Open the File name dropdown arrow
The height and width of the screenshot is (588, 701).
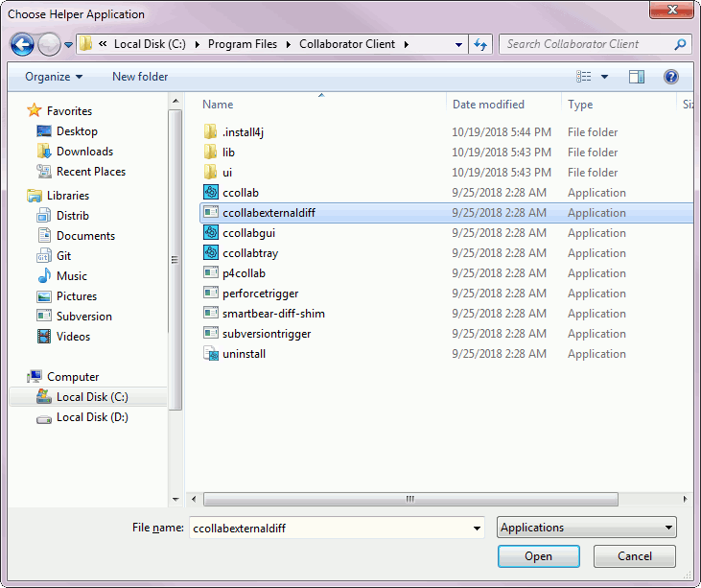point(477,529)
